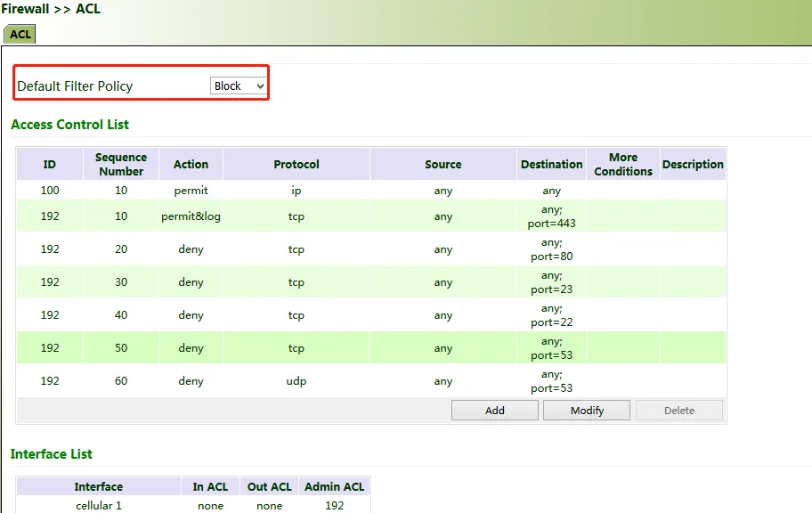Click the Admin ACL value 192
Viewport: 812px width, 513px height.
point(334,505)
